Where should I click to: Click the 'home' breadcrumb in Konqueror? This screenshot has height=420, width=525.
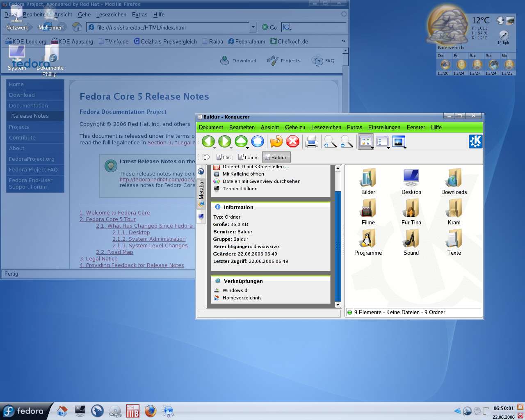click(248, 157)
